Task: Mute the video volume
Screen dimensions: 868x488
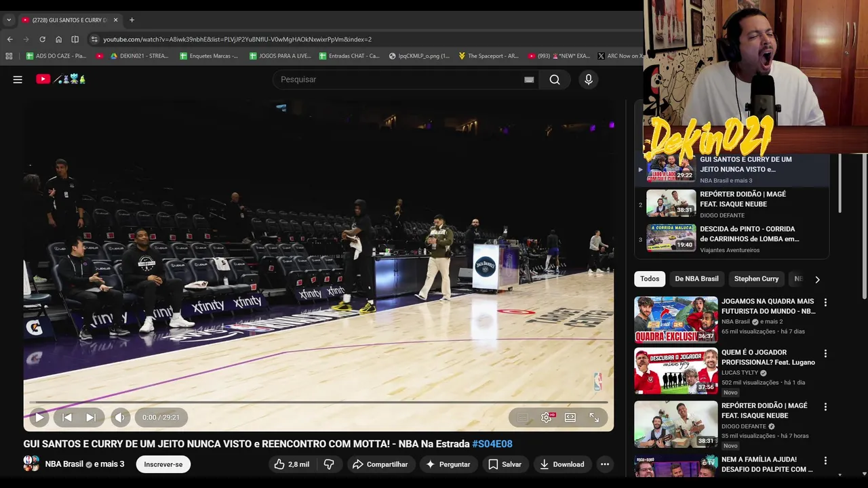Action: pos(120,418)
